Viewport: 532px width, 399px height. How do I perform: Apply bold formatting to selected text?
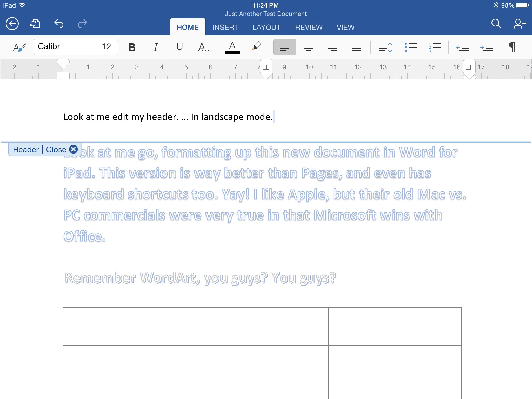pyautogui.click(x=132, y=47)
